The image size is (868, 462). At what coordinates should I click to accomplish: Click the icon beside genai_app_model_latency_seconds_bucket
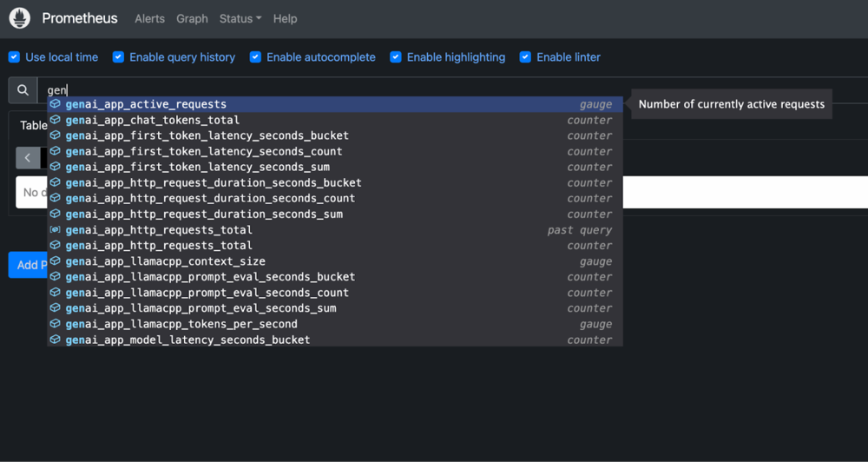coord(56,340)
